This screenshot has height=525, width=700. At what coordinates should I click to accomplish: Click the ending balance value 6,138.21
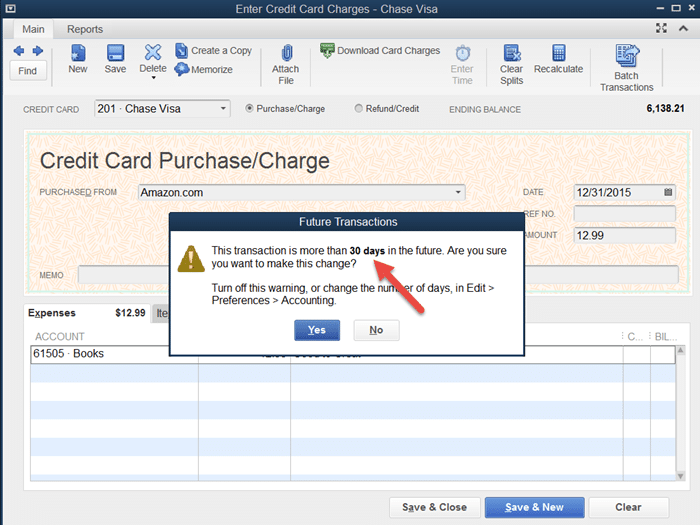pyautogui.click(x=665, y=108)
